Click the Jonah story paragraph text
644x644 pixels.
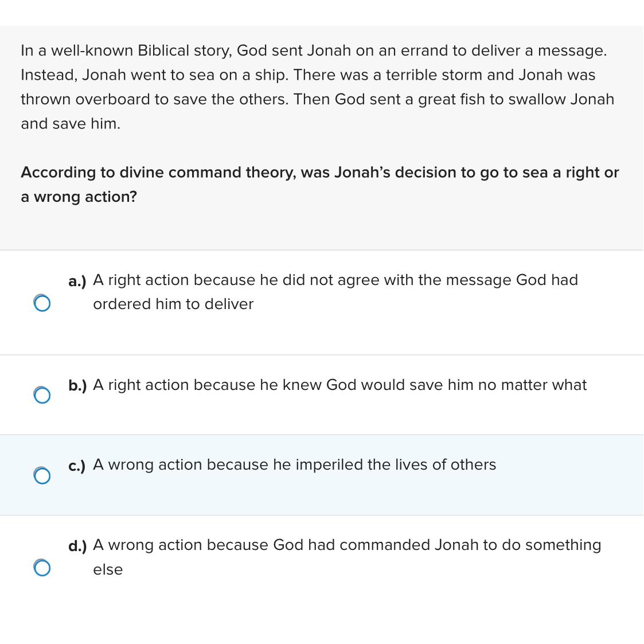[x=317, y=87]
